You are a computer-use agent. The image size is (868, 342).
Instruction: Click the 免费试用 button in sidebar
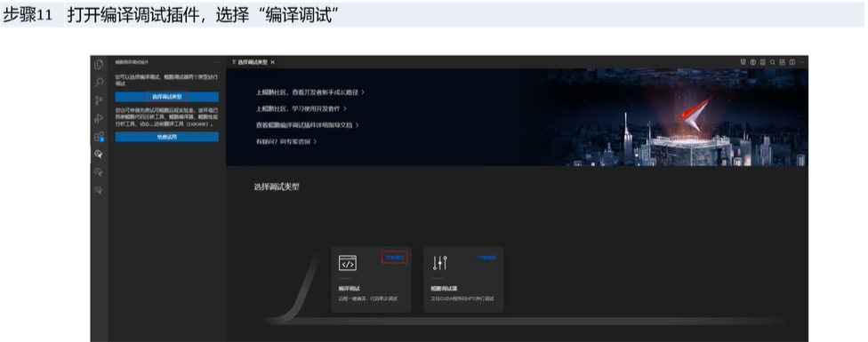(166, 137)
